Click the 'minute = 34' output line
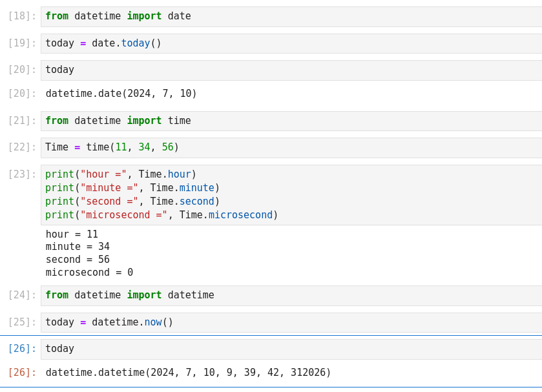This screenshot has width=542, height=392. tap(78, 247)
